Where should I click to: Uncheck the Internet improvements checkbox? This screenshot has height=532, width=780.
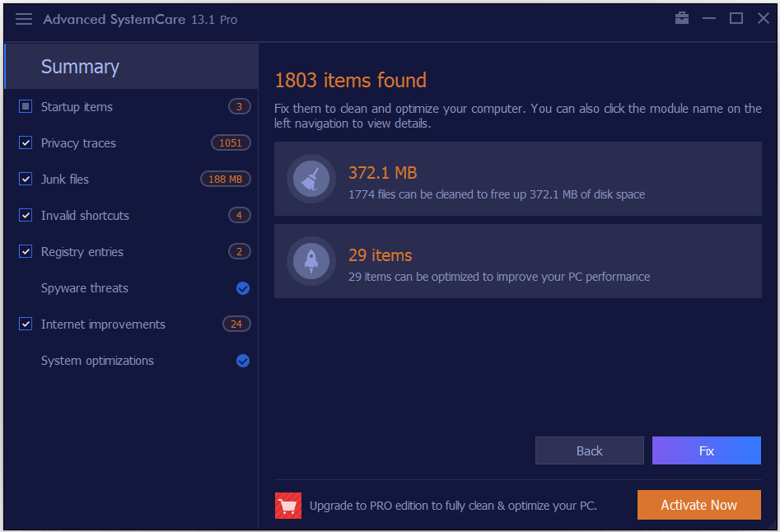[x=26, y=324]
